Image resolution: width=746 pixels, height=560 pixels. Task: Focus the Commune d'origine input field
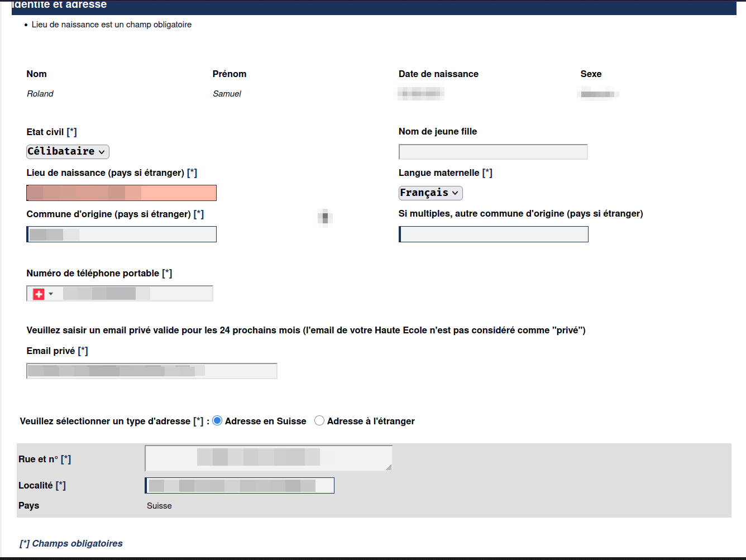tap(121, 234)
